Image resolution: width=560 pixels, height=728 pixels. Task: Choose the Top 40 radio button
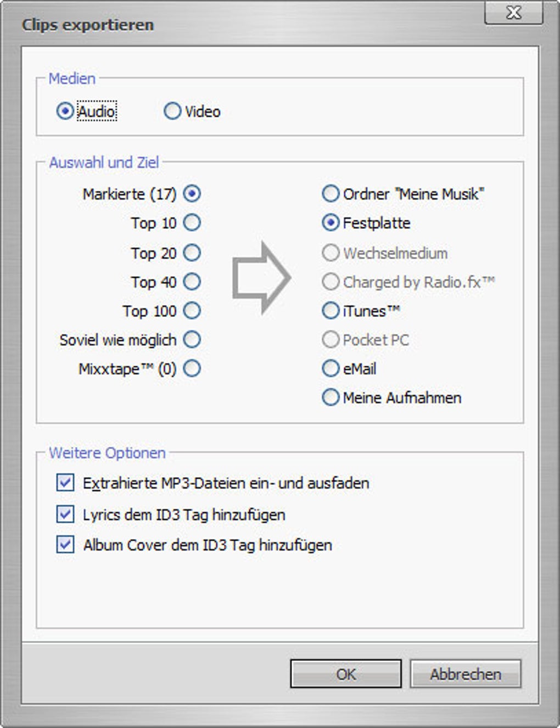(192, 282)
